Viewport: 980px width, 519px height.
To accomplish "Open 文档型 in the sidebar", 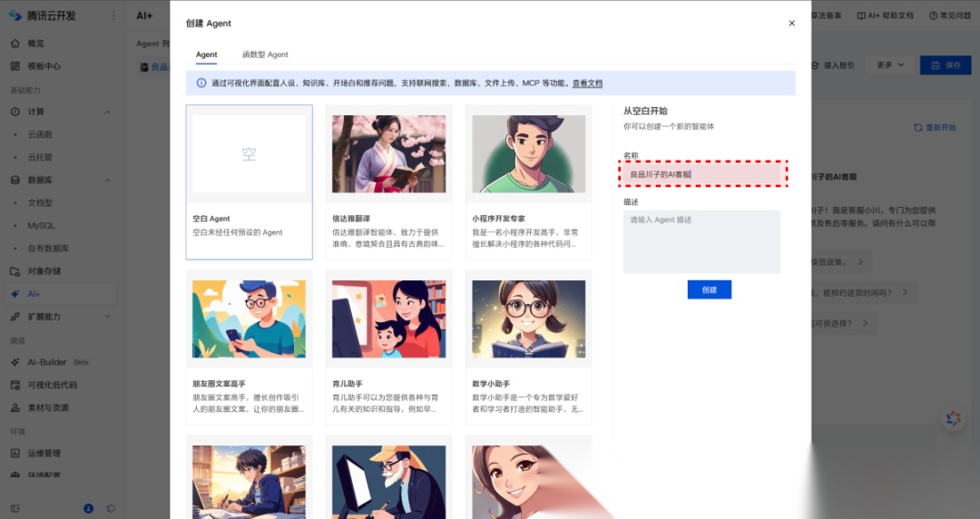I will (40, 202).
